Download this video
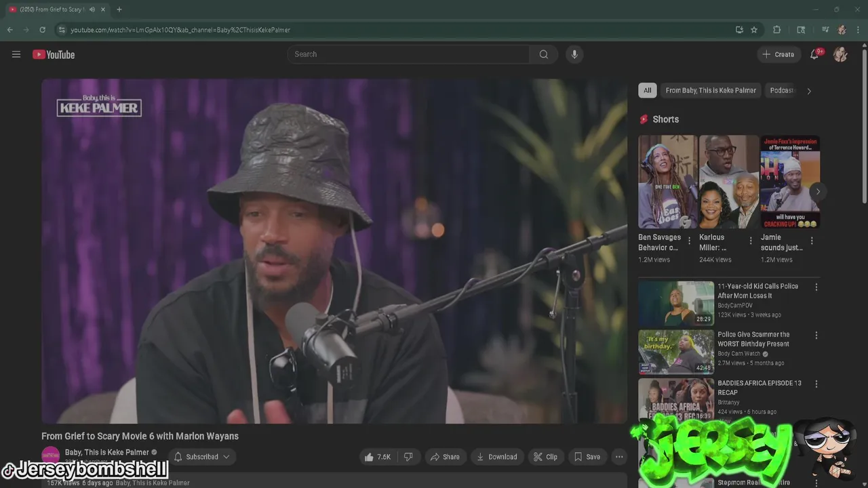 (x=497, y=457)
